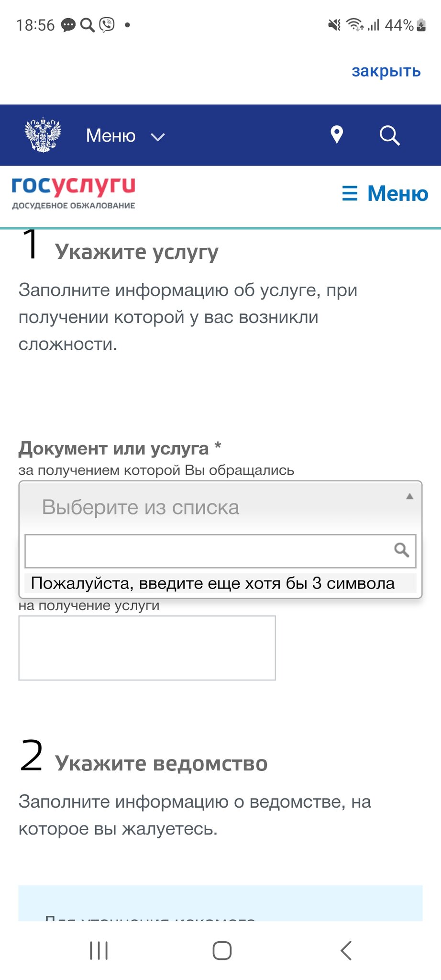The width and height of the screenshot is (441, 980).
Task: Collapse the Выберите из списка dropdown arrow
Action: (409, 497)
